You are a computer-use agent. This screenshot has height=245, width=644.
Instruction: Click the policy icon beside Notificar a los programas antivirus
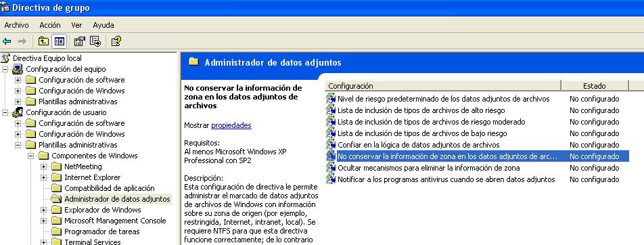[x=331, y=179]
